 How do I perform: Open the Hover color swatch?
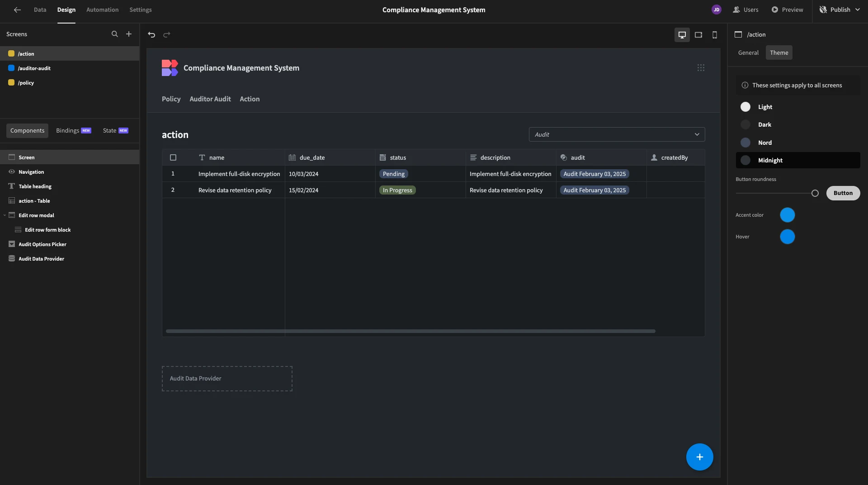tap(787, 237)
